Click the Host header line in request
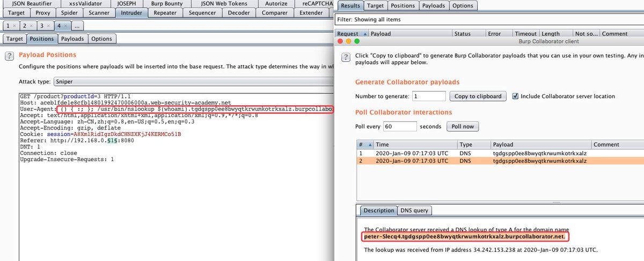This screenshot has height=261, width=644. [126, 102]
